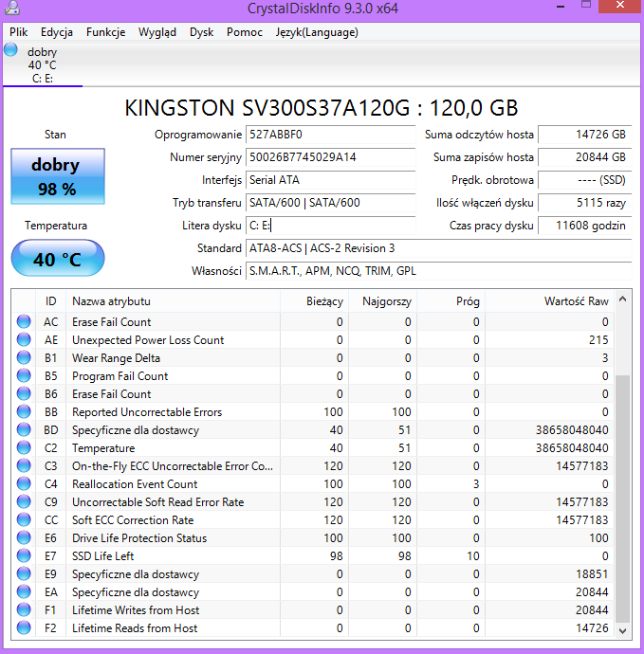Open the Dysk menu
Viewport: 644px width, 654px height.
click(202, 32)
